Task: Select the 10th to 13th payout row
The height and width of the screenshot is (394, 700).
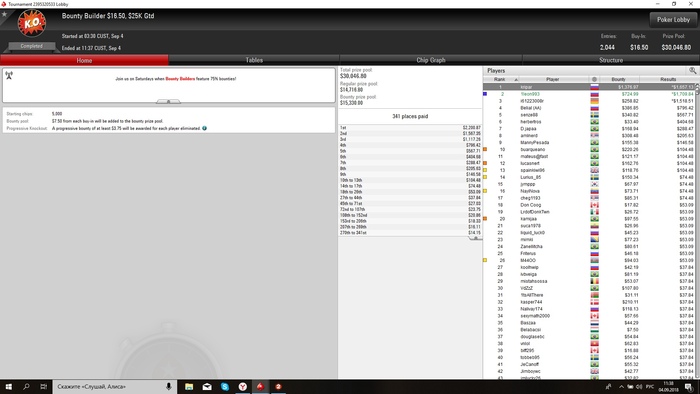Action: tap(410, 180)
